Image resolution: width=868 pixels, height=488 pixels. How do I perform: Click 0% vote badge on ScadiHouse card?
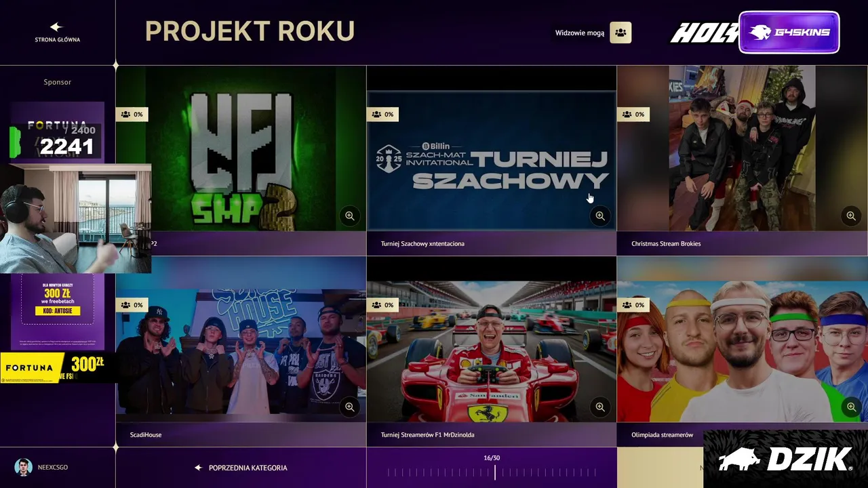[x=132, y=305]
